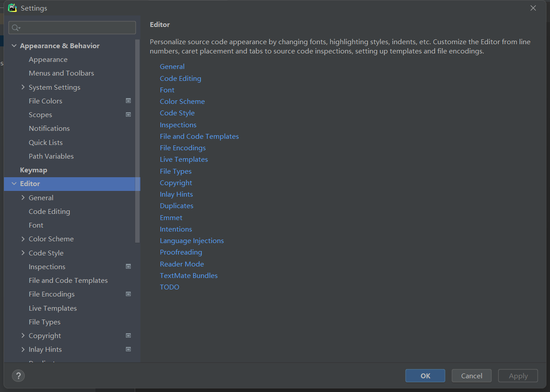Click the help question mark icon
This screenshot has width=550, height=392.
click(x=18, y=376)
